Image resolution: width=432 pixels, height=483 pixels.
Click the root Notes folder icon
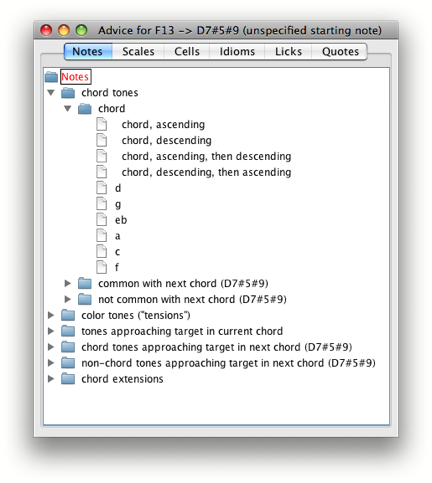[x=51, y=77]
